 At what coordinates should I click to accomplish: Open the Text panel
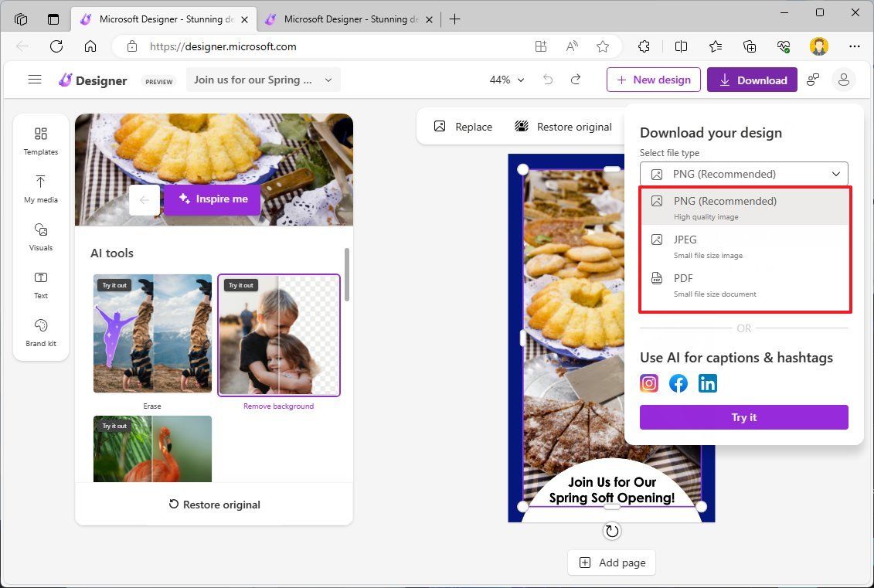click(x=40, y=286)
